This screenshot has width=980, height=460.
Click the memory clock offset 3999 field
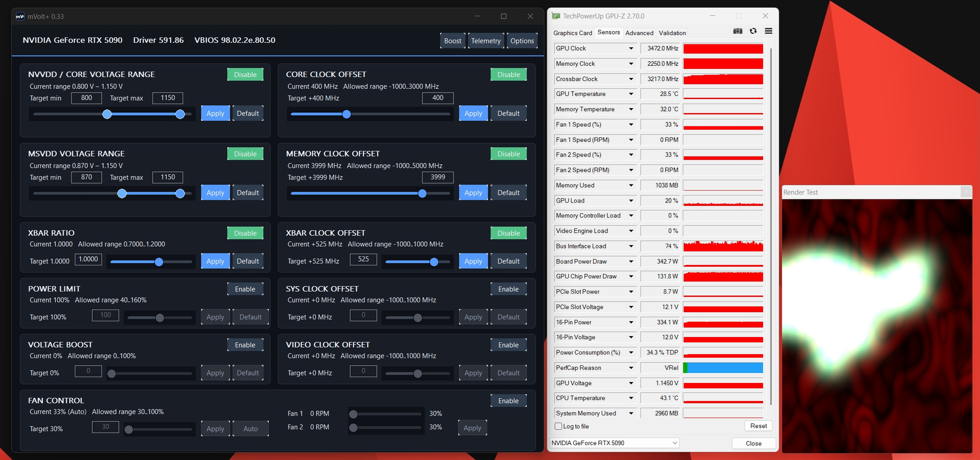[438, 177]
